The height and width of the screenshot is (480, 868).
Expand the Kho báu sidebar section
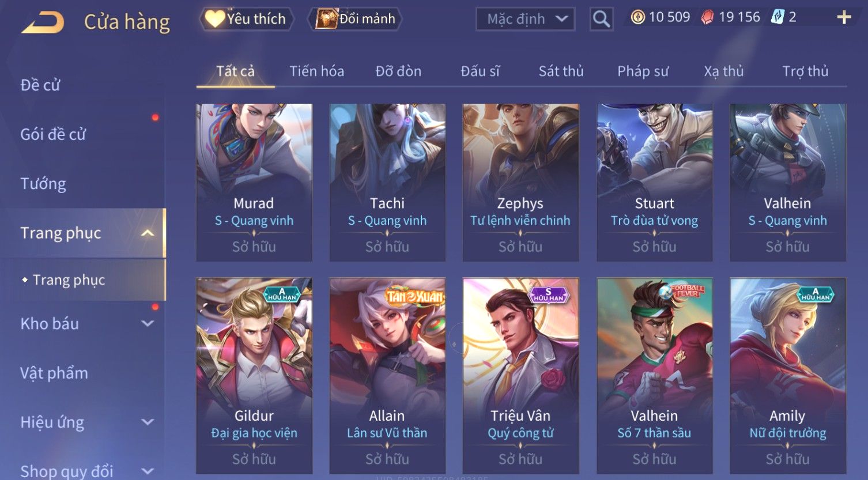[x=148, y=324]
